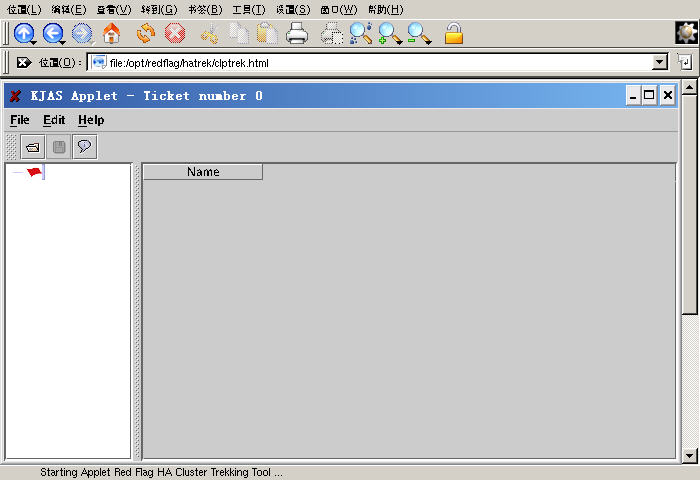Close the KJAS Applet window
The image size is (700, 480).
pos(668,95)
